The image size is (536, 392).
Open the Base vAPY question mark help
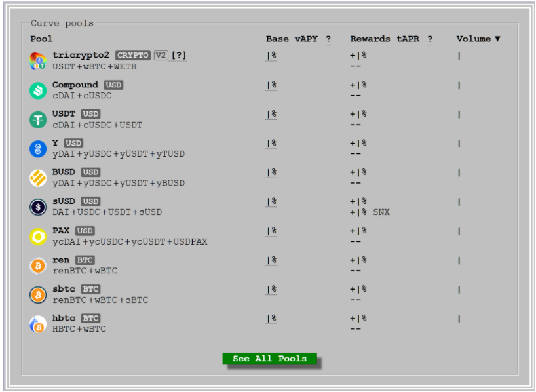(x=328, y=39)
